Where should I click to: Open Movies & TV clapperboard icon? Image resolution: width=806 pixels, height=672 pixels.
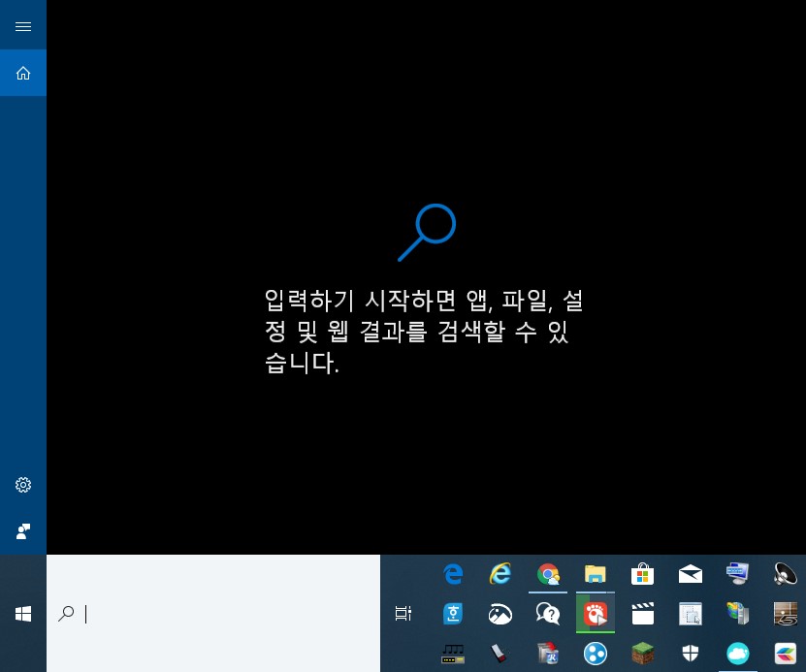point(642,614)
